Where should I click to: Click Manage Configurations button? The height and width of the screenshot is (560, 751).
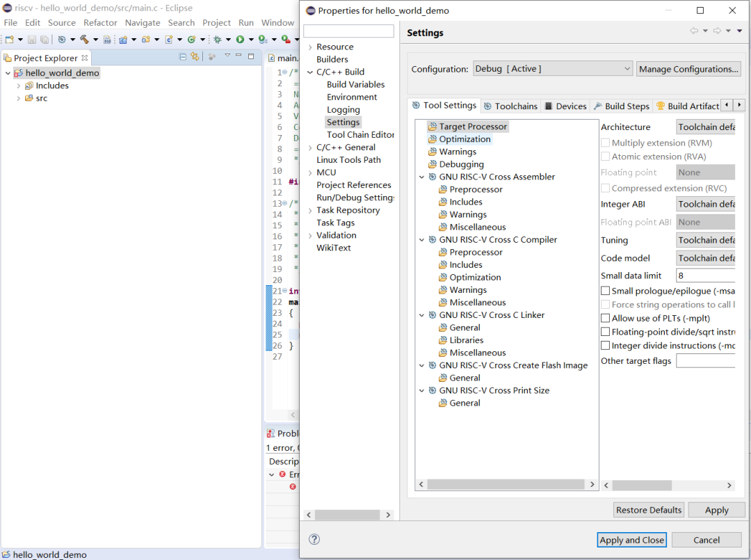[x=688, y=69]
